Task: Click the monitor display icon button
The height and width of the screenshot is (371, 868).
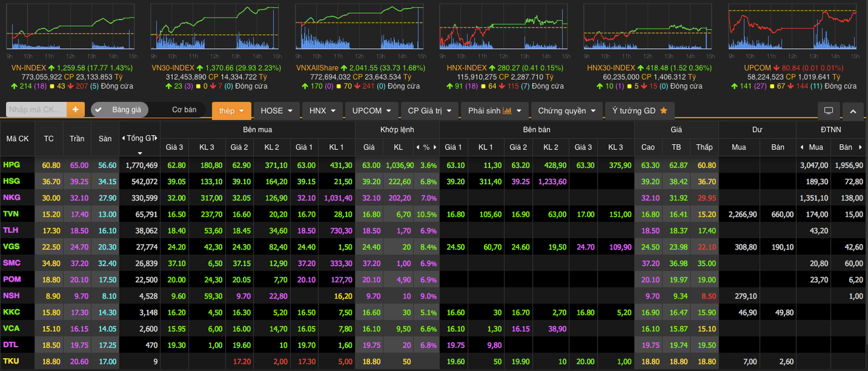Action: click(829, 111)
